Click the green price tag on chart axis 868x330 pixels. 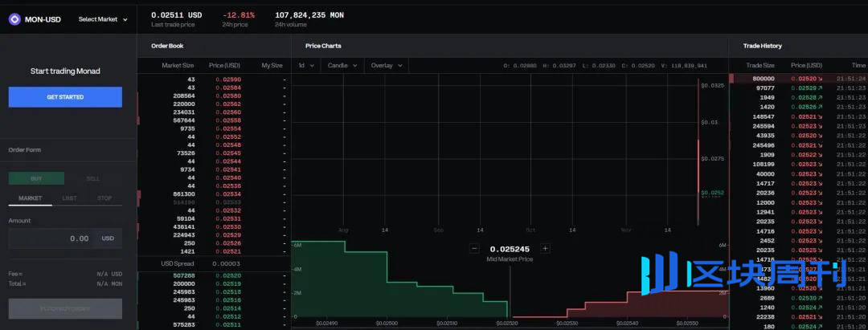[712, 193]
